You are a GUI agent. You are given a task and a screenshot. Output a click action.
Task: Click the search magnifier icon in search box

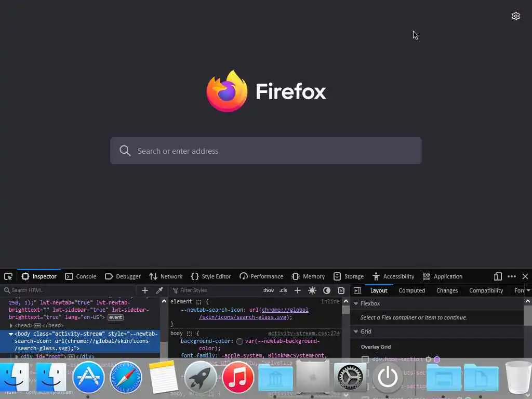[125, 151]
